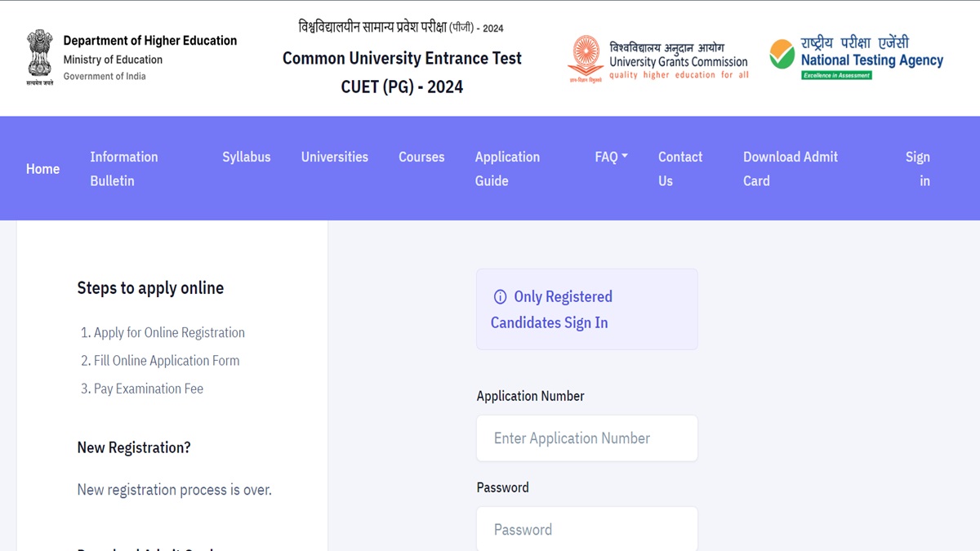This screenshot has height=551, width=980.
Task: Click the CUET (PG) - 2024 title
Action: point(402,87)
